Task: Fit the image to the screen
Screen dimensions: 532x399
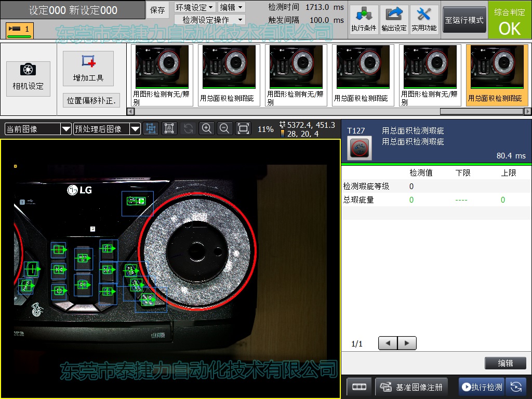Action: click(243, 129)
